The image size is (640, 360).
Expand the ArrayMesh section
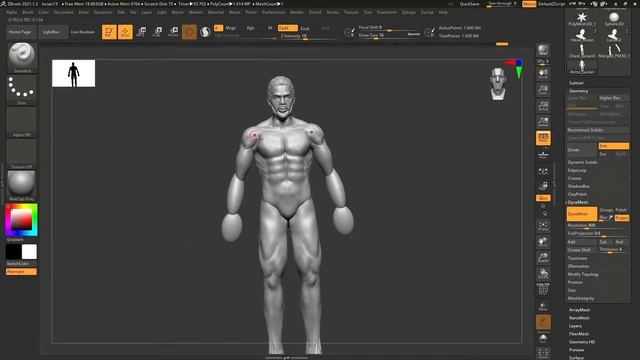pos(580,310)
